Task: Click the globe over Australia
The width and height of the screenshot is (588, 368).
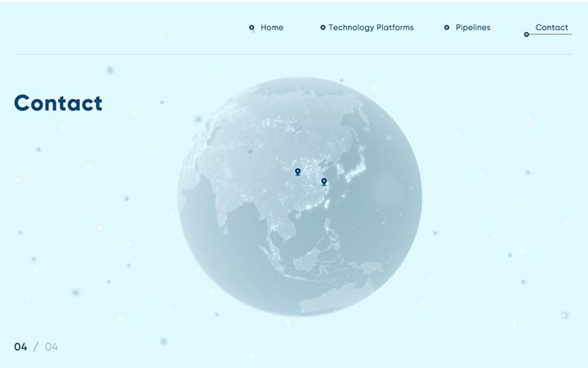Action: [x=337, y=297]
